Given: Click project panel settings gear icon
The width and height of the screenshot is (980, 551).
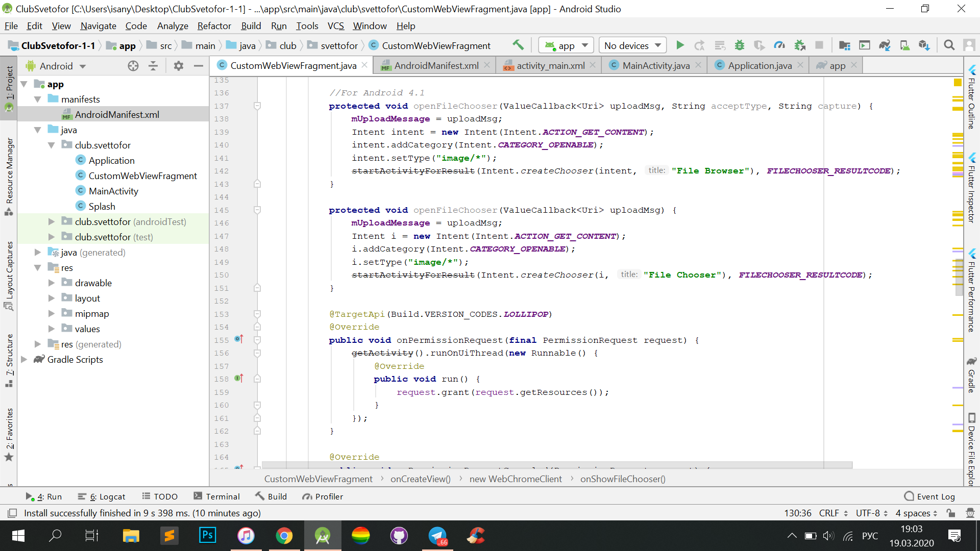Looking at the screenshot, I should [178, 66].
